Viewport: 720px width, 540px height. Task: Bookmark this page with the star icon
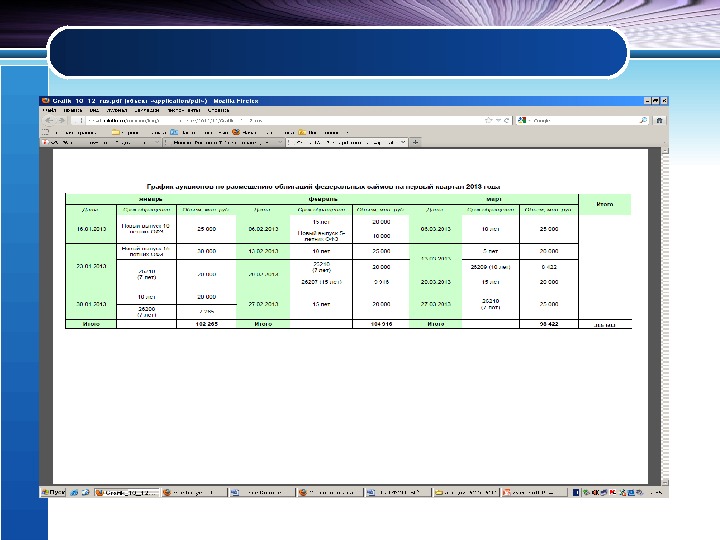[x=488, y=120]
